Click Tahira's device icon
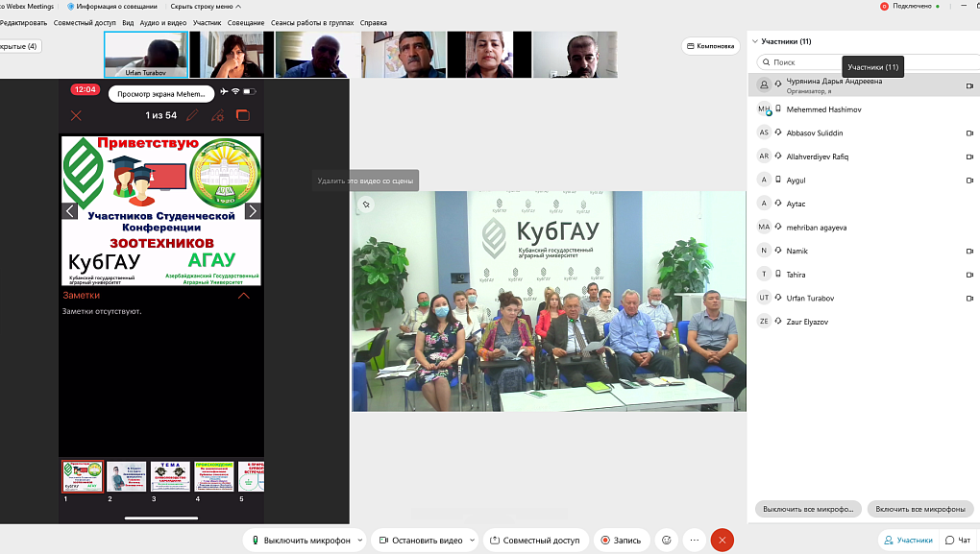The width and height of the screenshot is (980, 554). (x=778, y=275)
